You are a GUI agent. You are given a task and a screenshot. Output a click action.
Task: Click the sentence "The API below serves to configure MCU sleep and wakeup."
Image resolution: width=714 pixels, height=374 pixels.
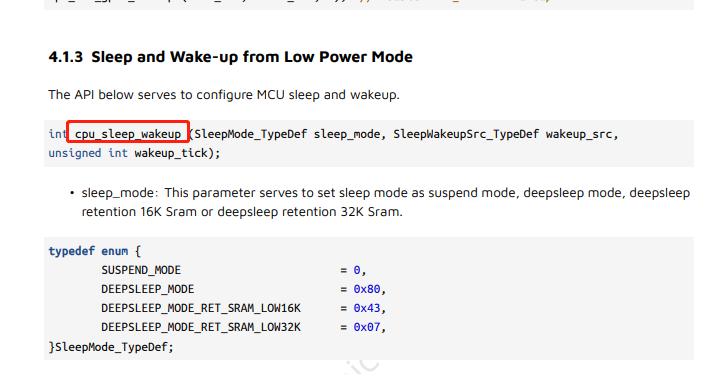coord(224,95)
